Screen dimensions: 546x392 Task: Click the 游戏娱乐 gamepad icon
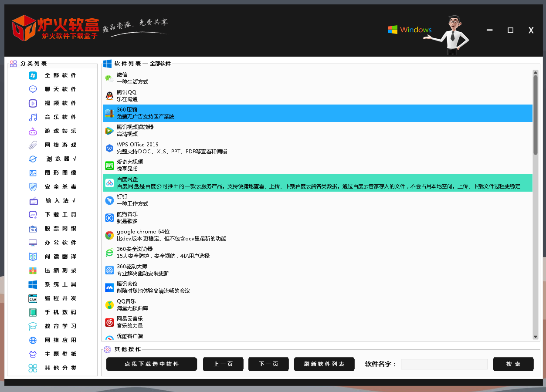pyautogui.click(x=33, y=131)
